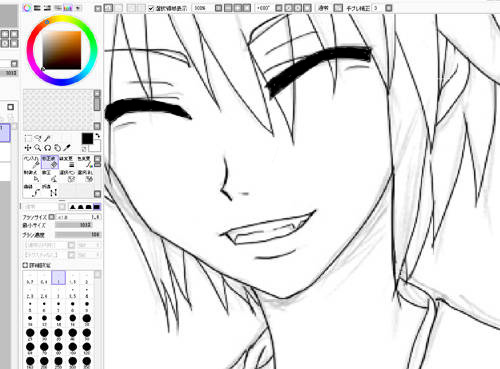Select the rectangular selection tool
This screenshot has width=500, height=369.
[x=28, y=138]
